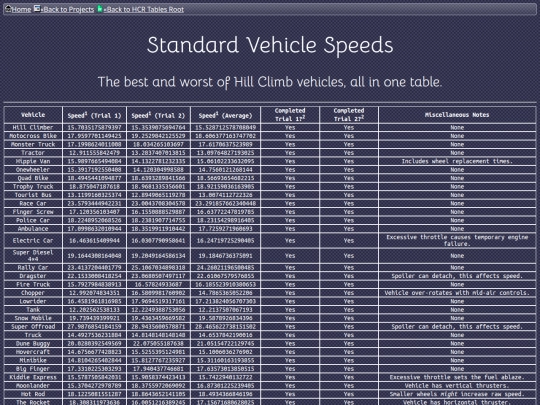Click the Chopper note about over-rotating
The width and height of the screenshot is (540, 405).
457,293
